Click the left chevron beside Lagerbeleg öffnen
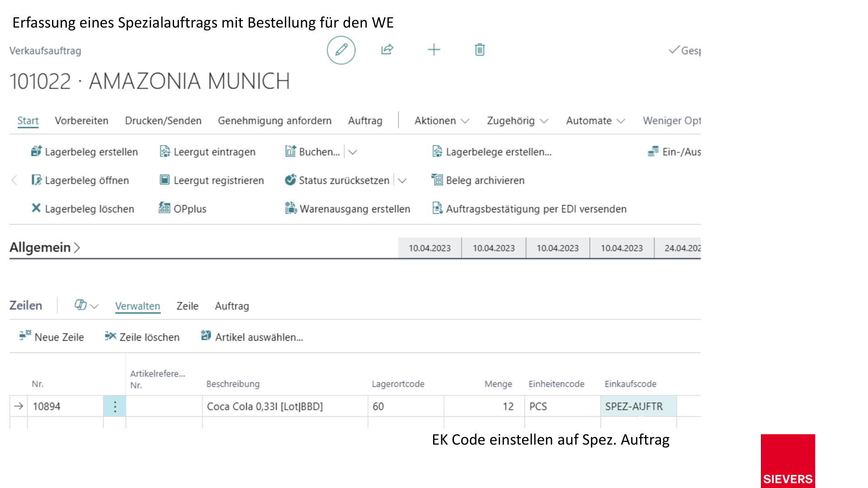This screenshot has width=868, height=488. (14, 180)
